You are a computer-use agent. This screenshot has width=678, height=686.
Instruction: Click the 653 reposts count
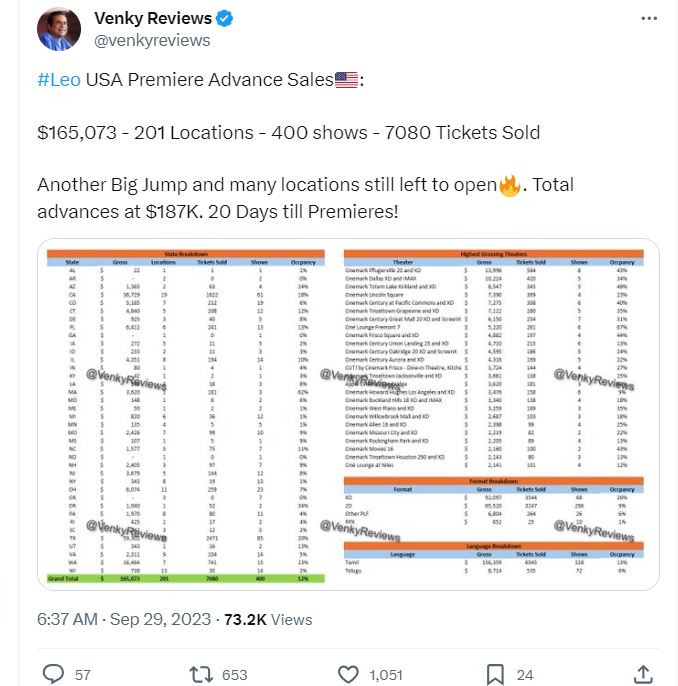[x=234, y=675]
